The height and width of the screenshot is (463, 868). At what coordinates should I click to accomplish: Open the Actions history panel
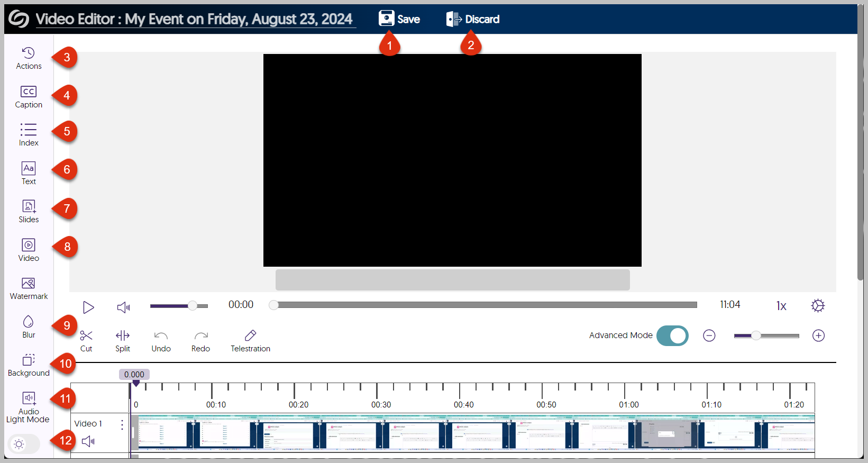pyautogui.click(x=29, y=58)
